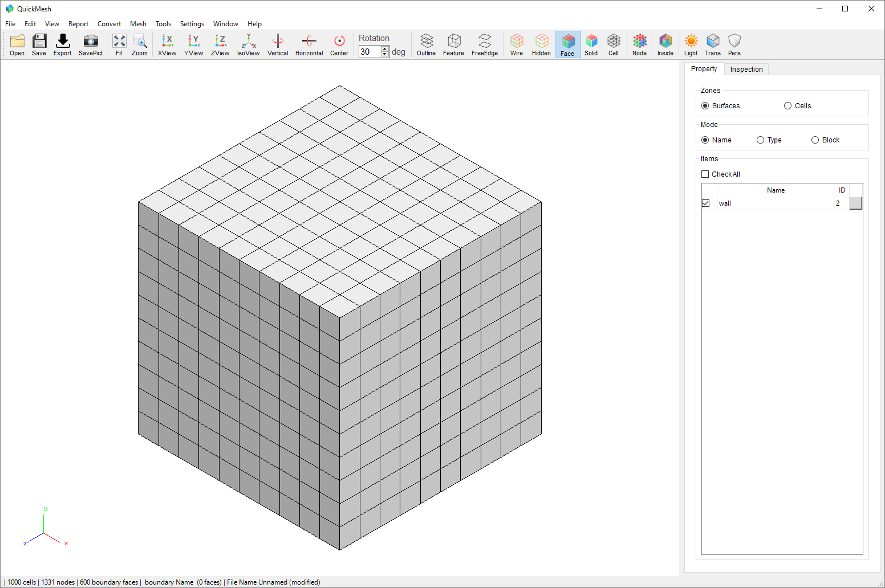This screenshot has height=588, width=885.
Task: Click the ID column header
Action: tap(842, 190)
